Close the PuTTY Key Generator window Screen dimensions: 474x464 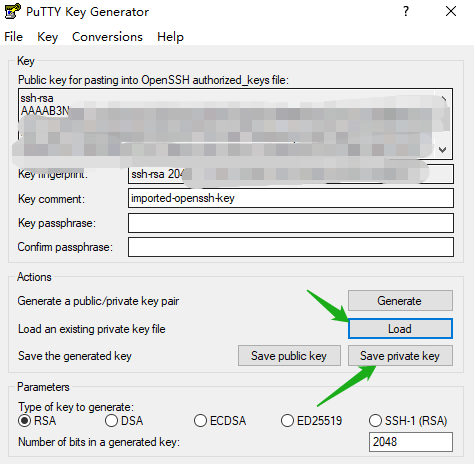(451, 11)
